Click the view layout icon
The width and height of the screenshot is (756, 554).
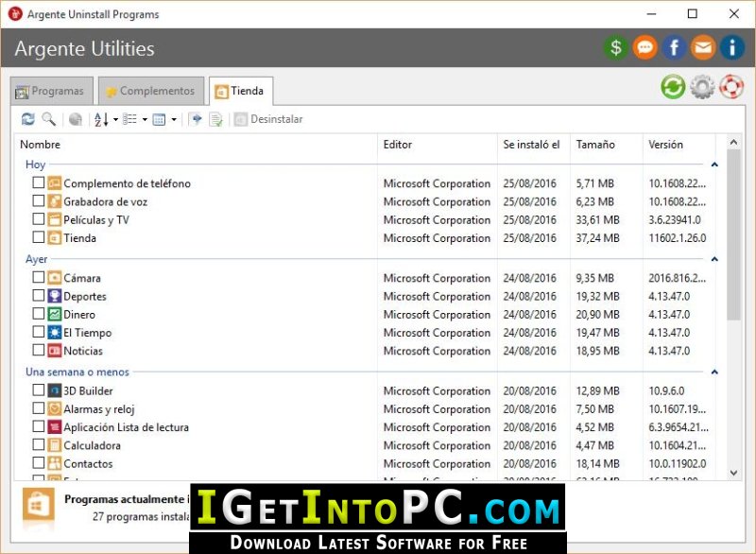coord(159,119)
